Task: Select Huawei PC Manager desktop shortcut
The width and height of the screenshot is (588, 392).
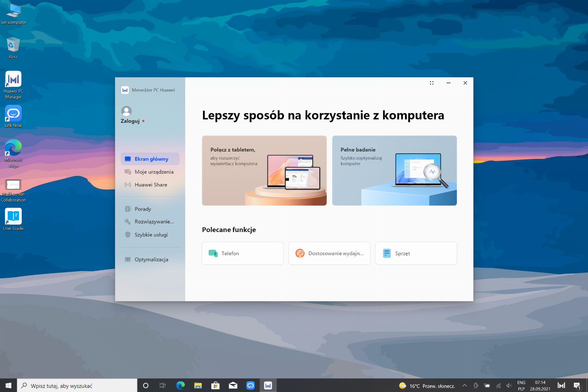Action: [13, 85]
